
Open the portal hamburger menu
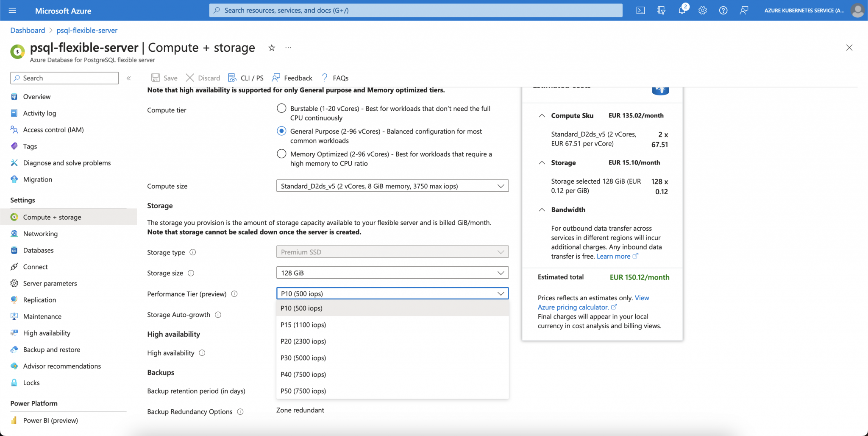point(12,10)
